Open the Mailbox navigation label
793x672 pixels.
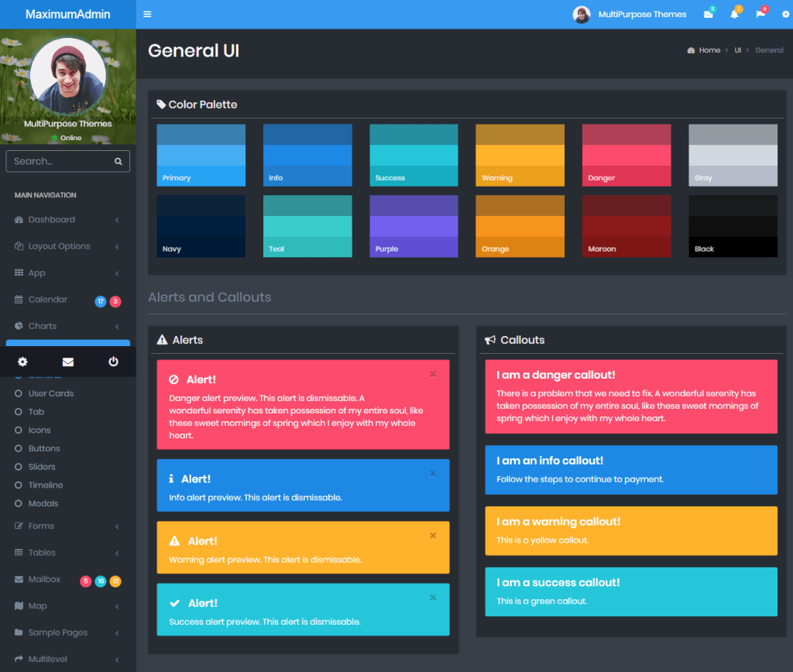tap(44, 579)
